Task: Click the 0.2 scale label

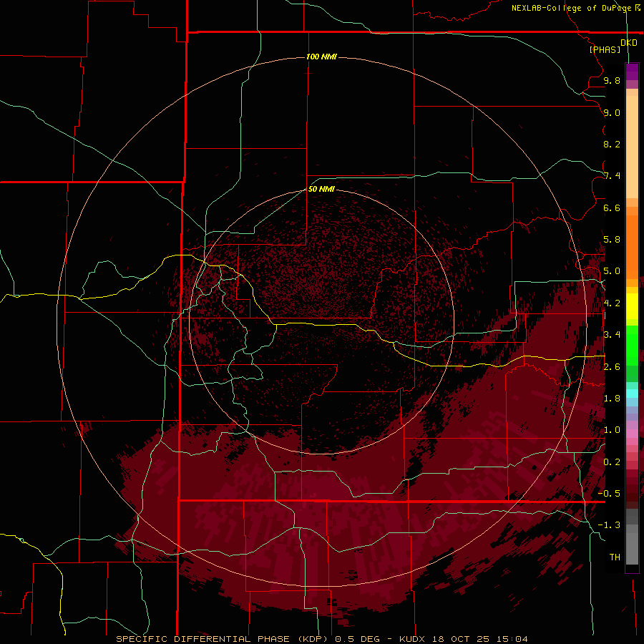Action: [612, 462]
